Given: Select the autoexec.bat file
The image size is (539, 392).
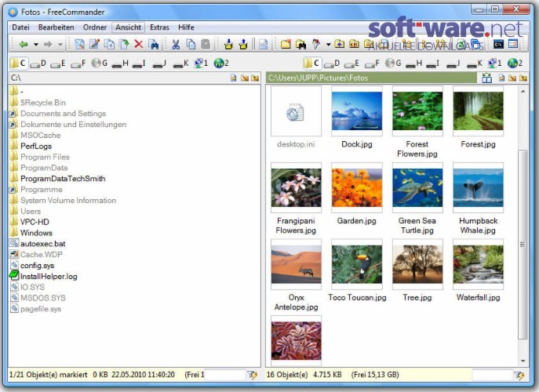Looking at the screenshot, I should (42, 244).
